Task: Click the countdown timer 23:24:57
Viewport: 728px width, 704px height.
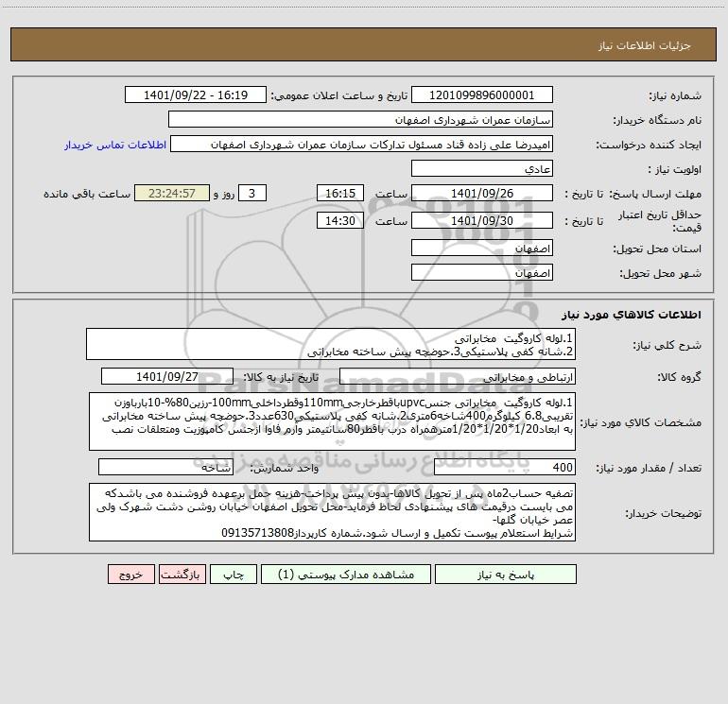Action: (x=172, y=193)
